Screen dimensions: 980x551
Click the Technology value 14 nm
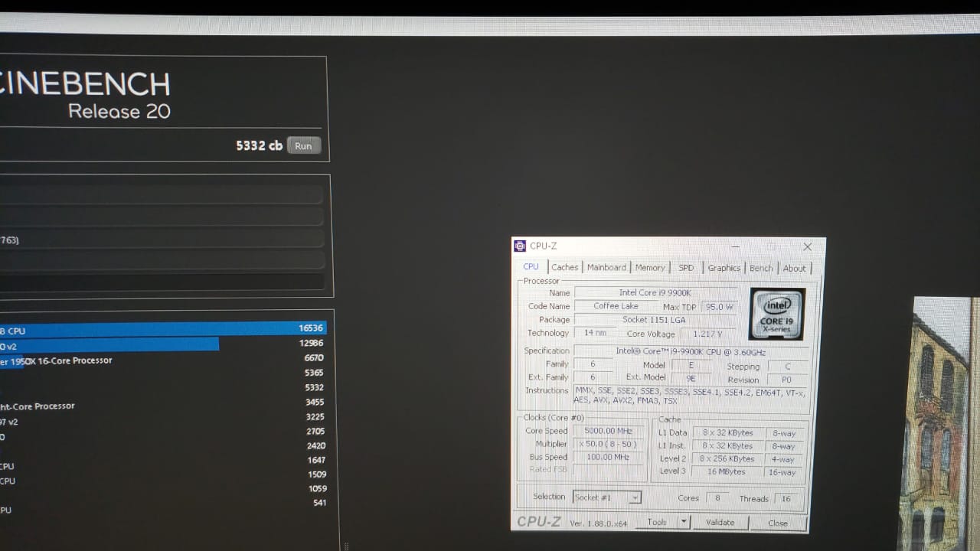click(x=595, y=333)
